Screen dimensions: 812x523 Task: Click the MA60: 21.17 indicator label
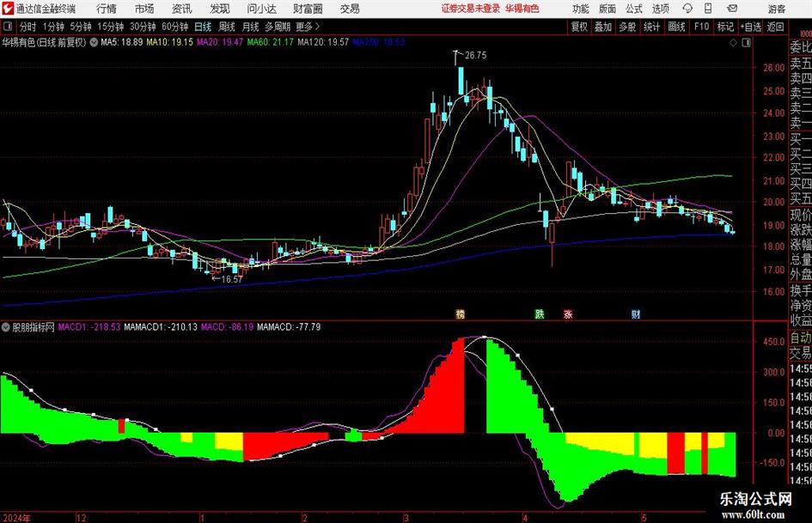coord(270,42)
